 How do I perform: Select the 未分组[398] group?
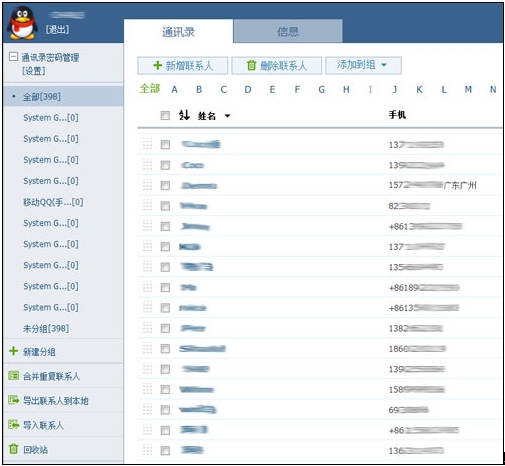pyautogui.click(x=46, y=329)
